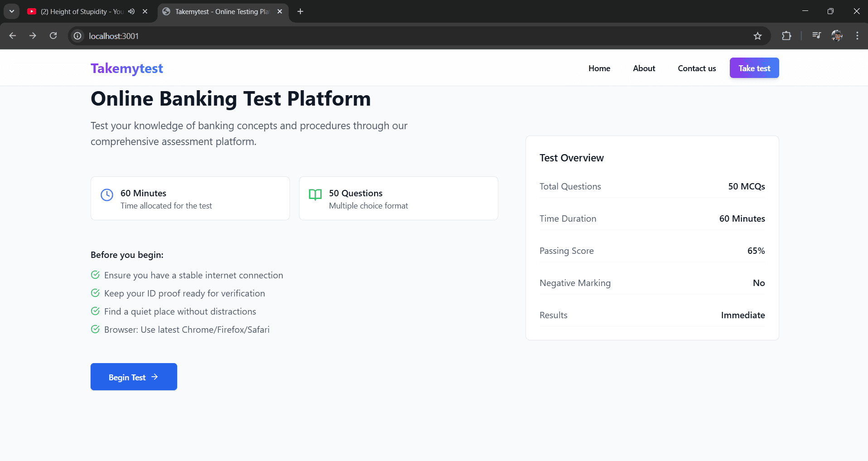Click the 'Total Questions' label
The image size is (868, 461).
click(x=570, y=186)
